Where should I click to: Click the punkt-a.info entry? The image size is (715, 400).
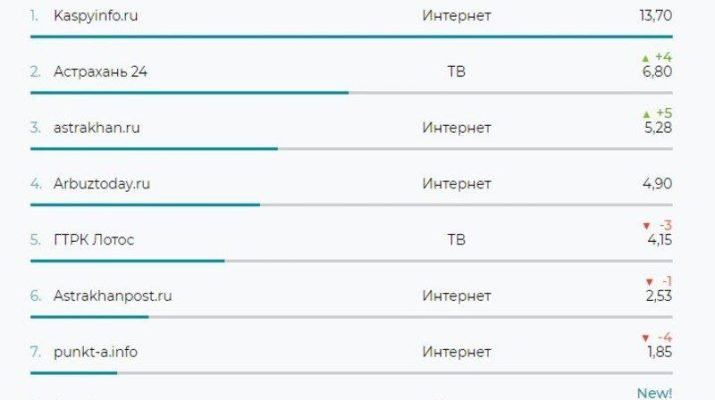pos(95,352)
